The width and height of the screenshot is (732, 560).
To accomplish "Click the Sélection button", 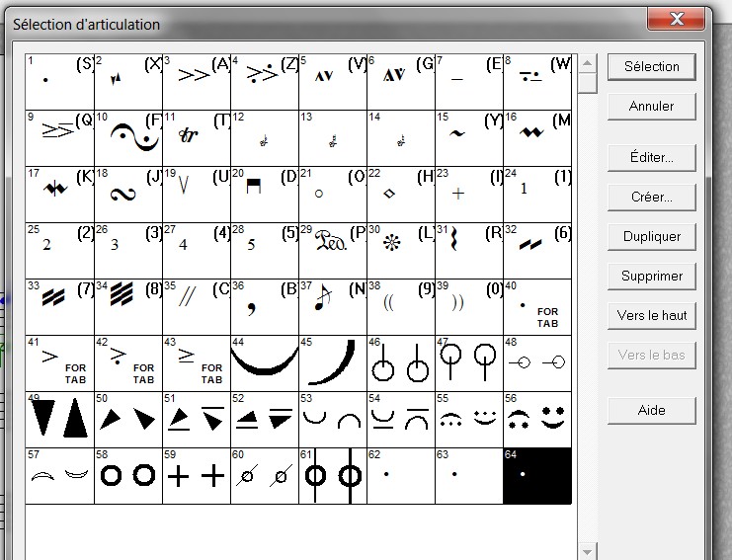I will [x=651, y=66].
